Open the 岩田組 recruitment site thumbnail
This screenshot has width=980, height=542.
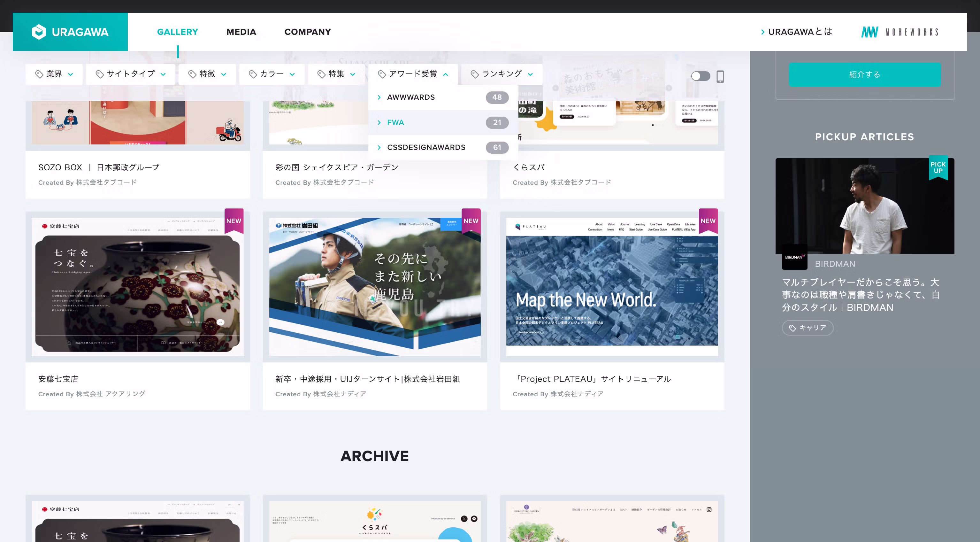tap(375, 287)
